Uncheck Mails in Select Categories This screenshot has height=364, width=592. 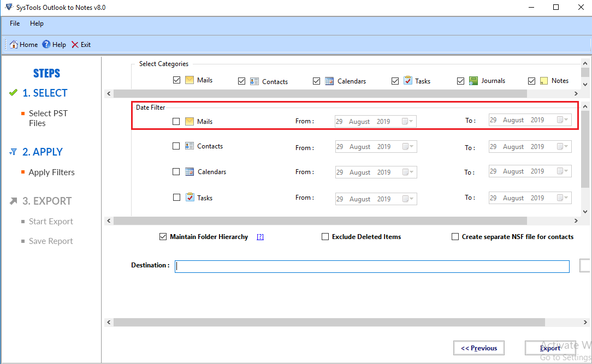click(x=177, y=80)
